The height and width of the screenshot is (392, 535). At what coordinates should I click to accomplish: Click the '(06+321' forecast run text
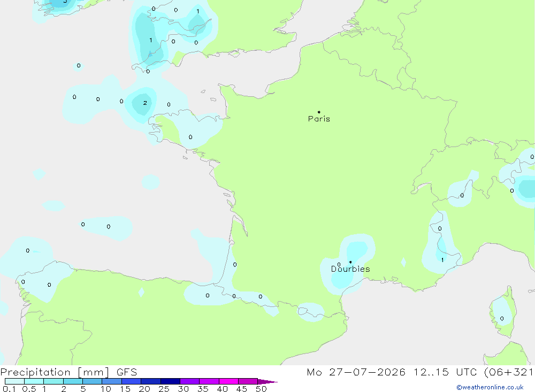coord(509,372)
